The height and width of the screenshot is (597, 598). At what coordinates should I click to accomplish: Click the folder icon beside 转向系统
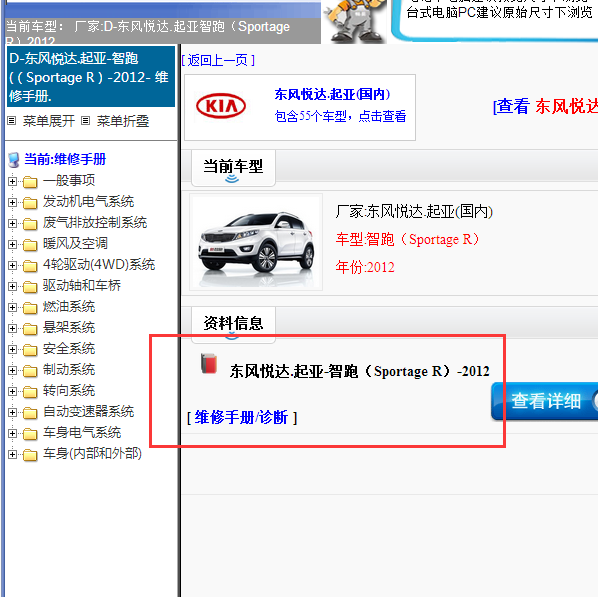pos(30,392)
